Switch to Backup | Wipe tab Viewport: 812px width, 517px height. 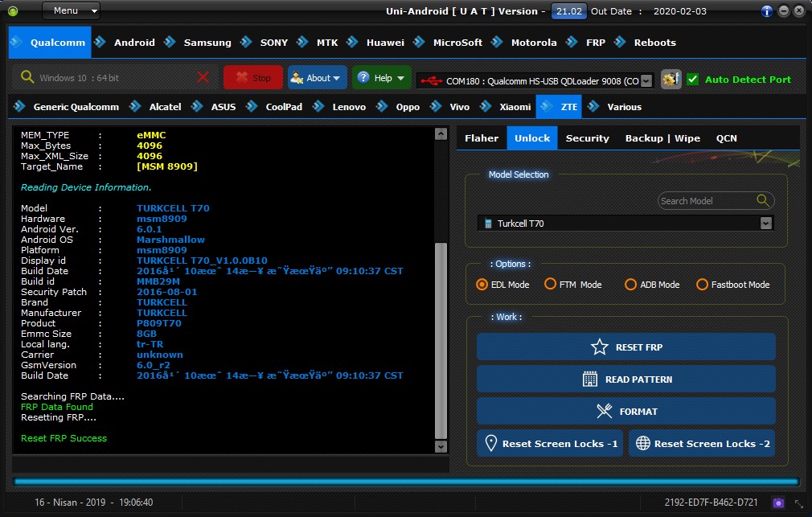point(662,138)
